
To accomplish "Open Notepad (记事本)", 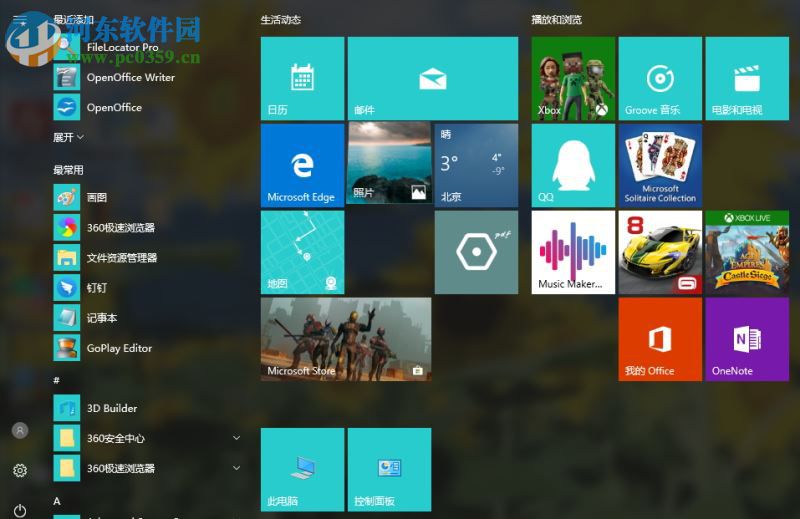I will 147,318.
